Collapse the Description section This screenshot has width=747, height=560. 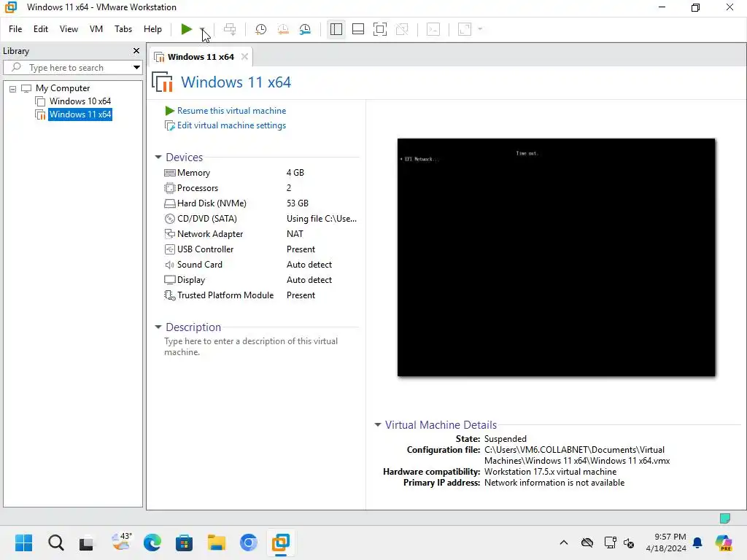(158, 327)
